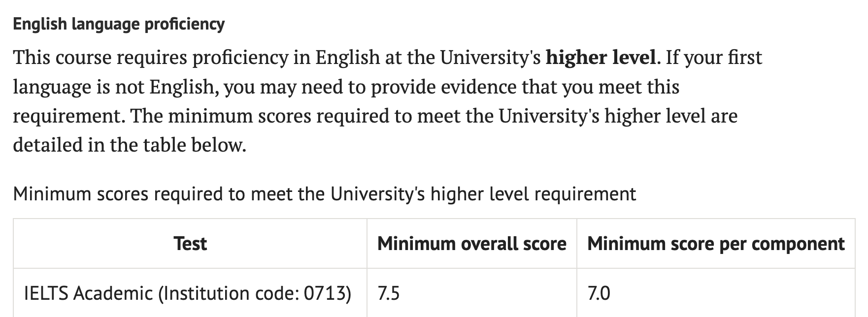868x317 pixels.
Task: Click the "English language proficiency" heading
Action: point(119,24)
